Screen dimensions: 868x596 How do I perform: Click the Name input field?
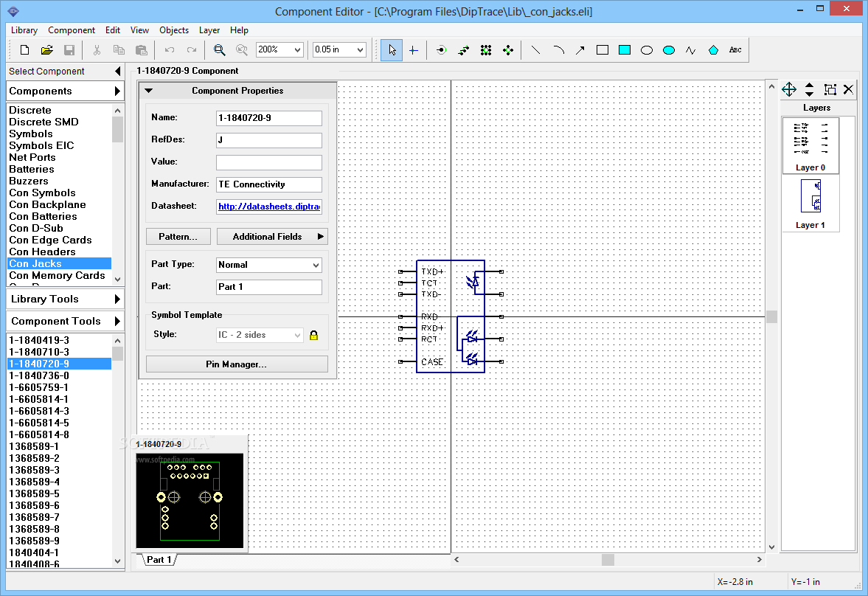coord(269,118)
